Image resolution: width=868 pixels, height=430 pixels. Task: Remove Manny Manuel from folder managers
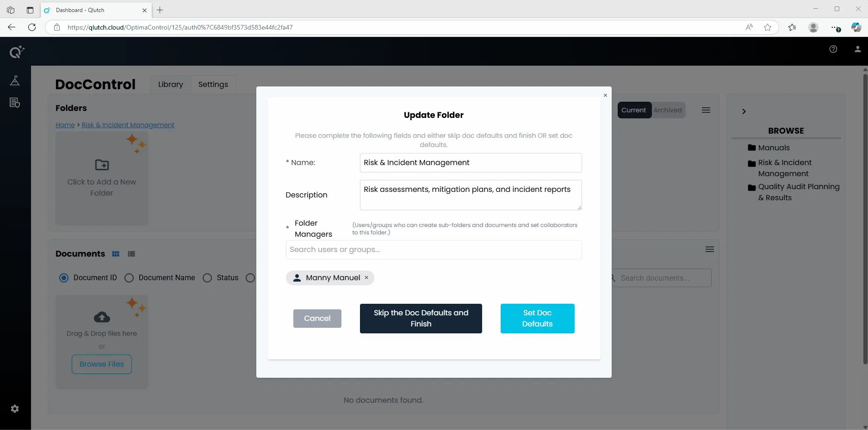point(366,277)
